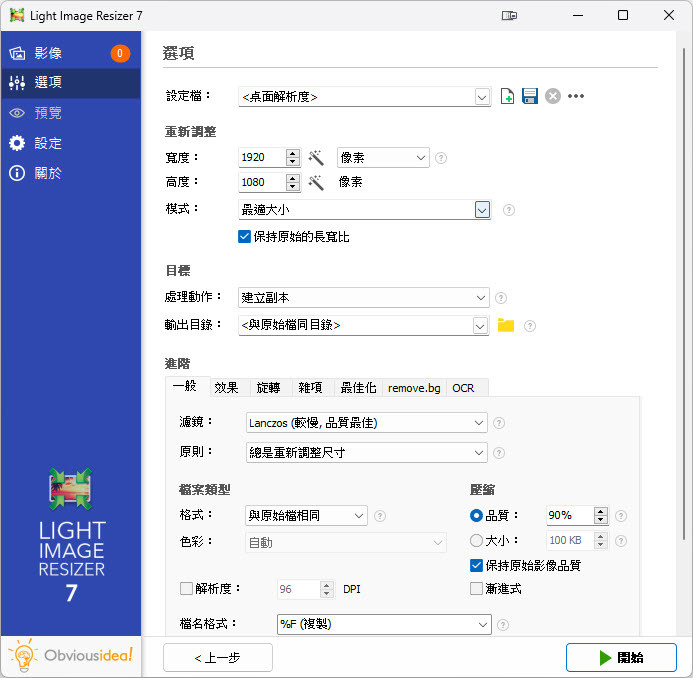
Task: Open the 處理動作 dropdown
Action: coord(481,298)
